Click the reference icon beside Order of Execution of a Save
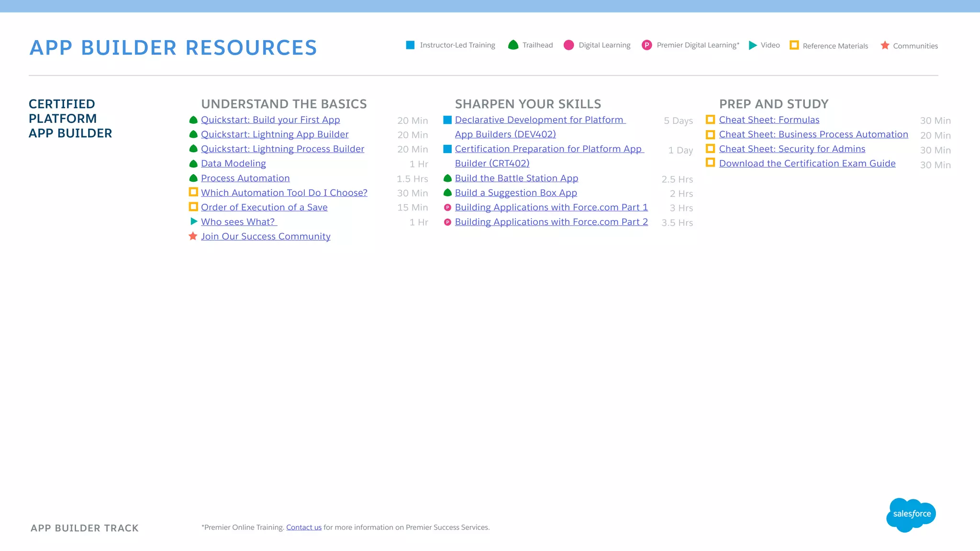This screenshot has height=551, width=980. pyautogui.click(x=193, y=207)
